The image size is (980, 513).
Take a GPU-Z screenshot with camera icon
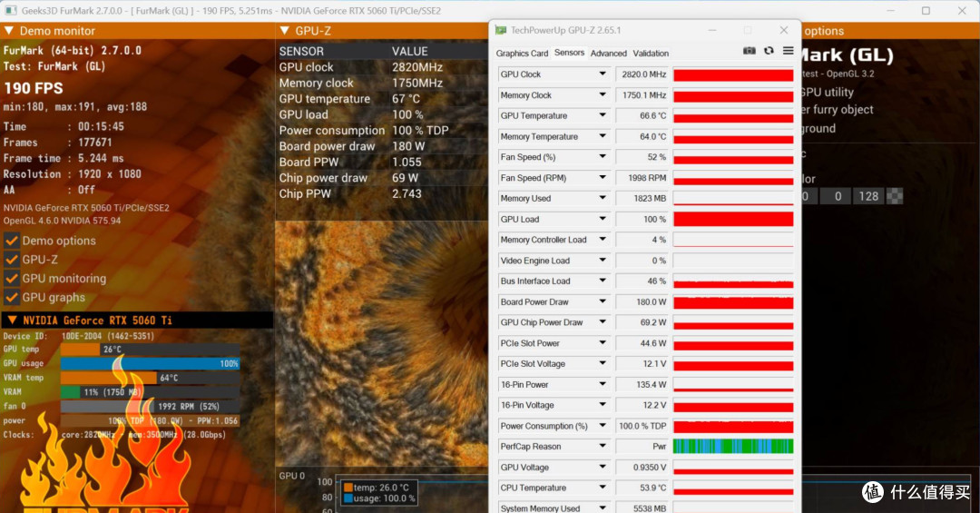click(749, 51)
